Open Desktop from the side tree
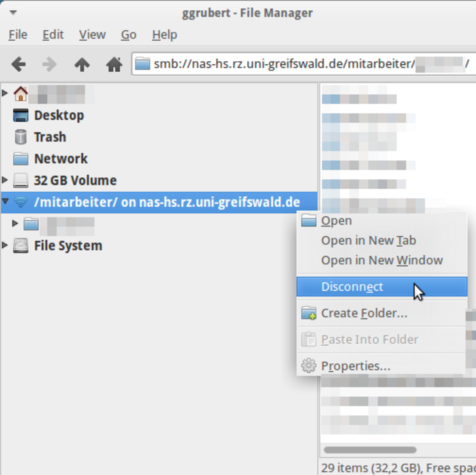Screen dimensions: 476x475 (x=59, y=115)
